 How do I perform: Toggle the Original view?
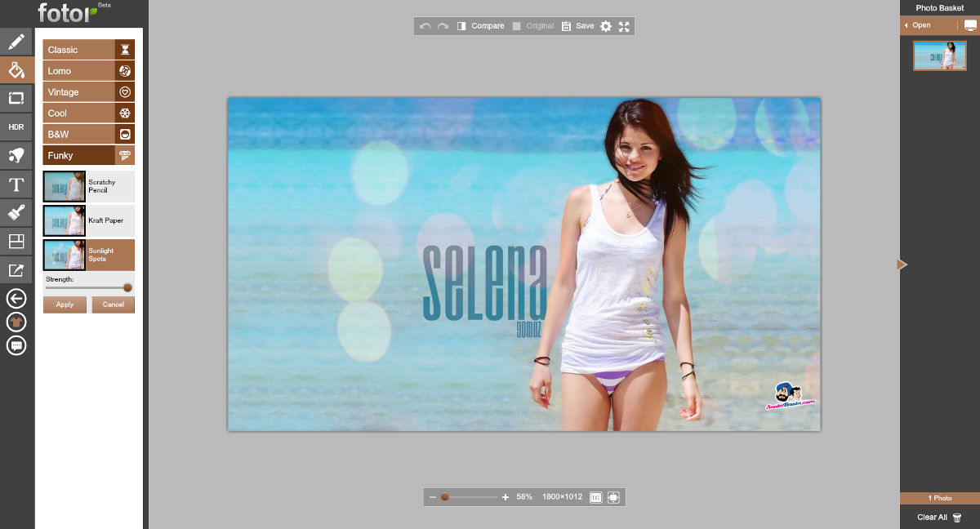click(x=533, y=26)
